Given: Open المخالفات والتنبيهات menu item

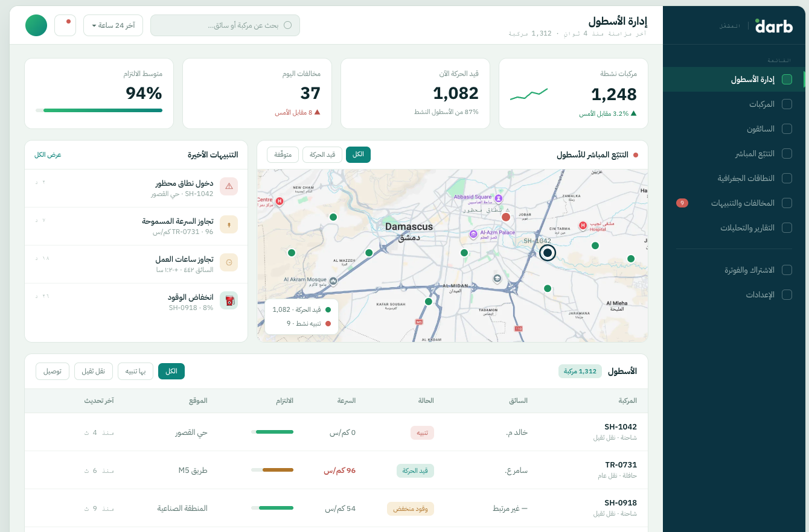Looking at the screenshot, I should coord(734,203).
